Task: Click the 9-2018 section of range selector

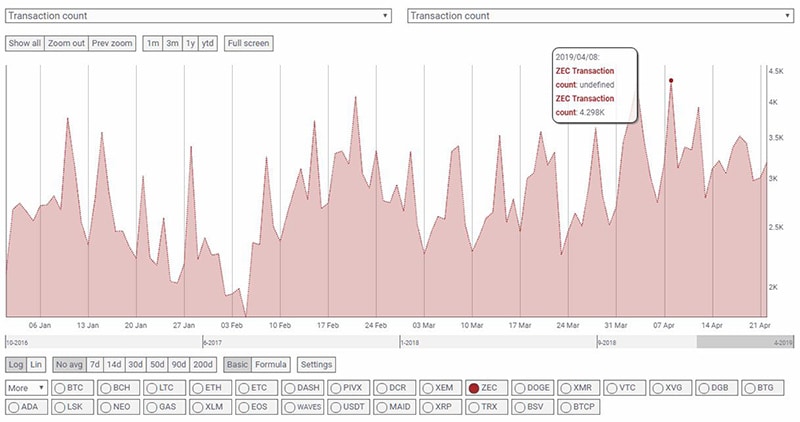Action: tap(646, 342)
